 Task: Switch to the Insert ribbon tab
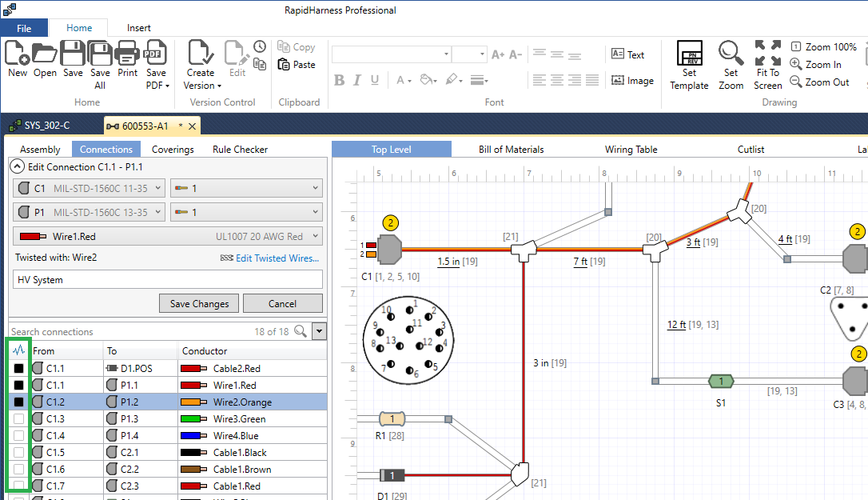coord(138,28)
